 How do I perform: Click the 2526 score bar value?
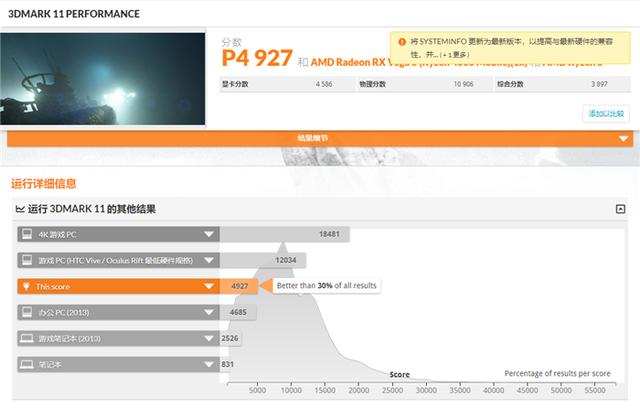point(230,338)
